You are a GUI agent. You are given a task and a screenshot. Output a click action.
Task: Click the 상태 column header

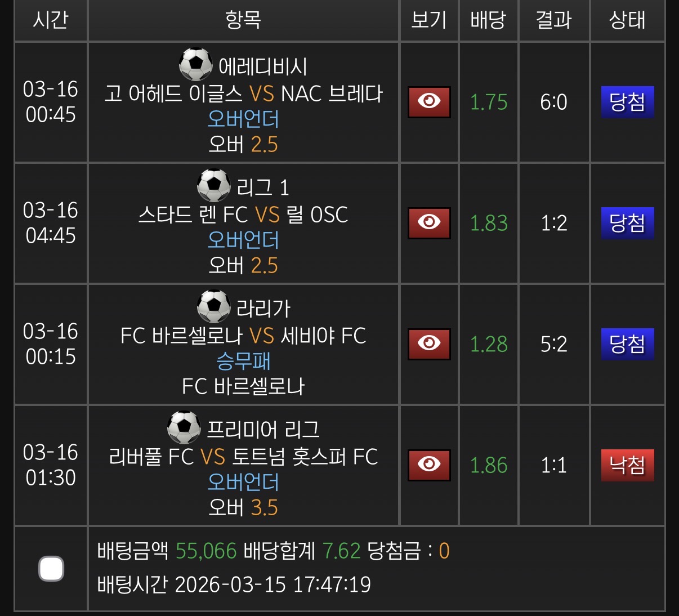[627, 20]
